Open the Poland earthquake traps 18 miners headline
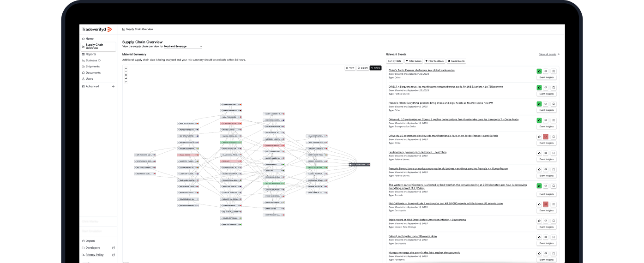This screenshot has width=644, height=263. [x=413, y=236]
